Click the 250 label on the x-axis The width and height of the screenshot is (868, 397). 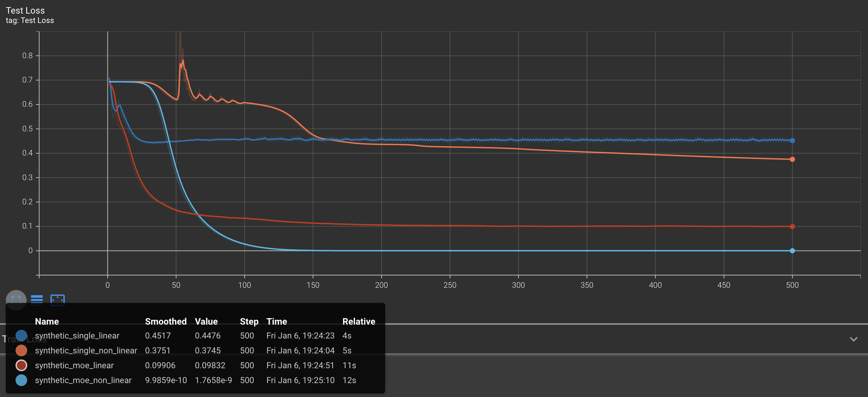click(x=450, y=285)
